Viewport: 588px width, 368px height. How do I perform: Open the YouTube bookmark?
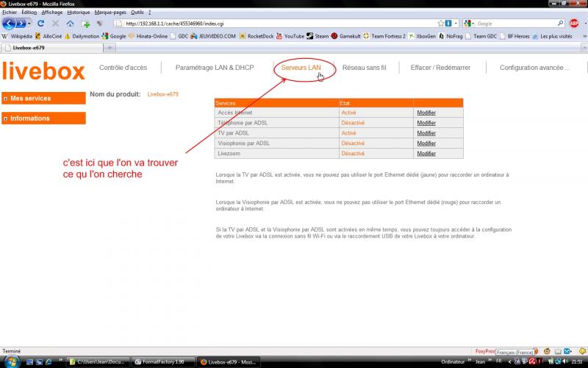[x=290, y=36]
